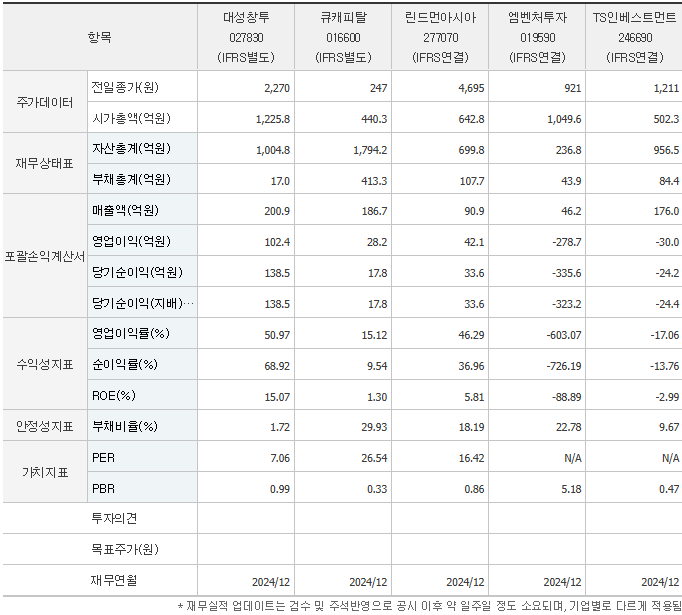Click debt ratio value 9.67
This screenshot has width=682, height=615.
(x=669, y=427)
